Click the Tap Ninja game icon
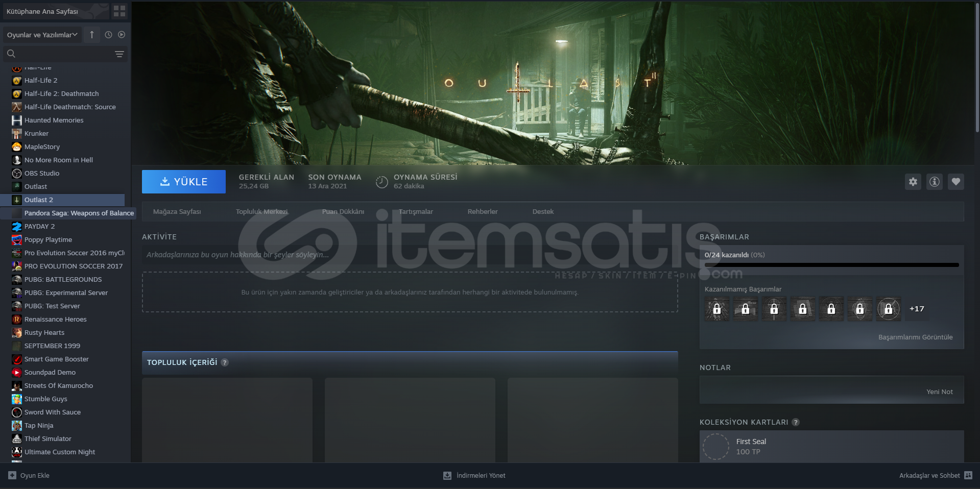 point(17,425)
